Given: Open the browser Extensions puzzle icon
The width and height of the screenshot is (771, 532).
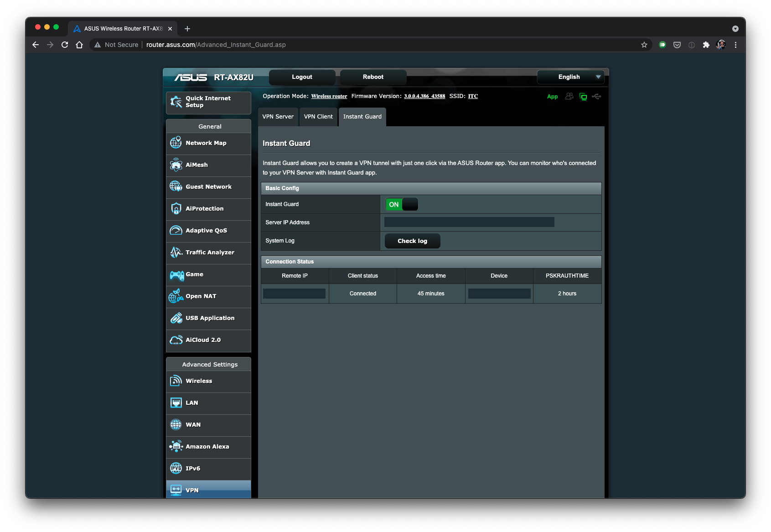Looking at the screenshot, I should coord(706,45).
